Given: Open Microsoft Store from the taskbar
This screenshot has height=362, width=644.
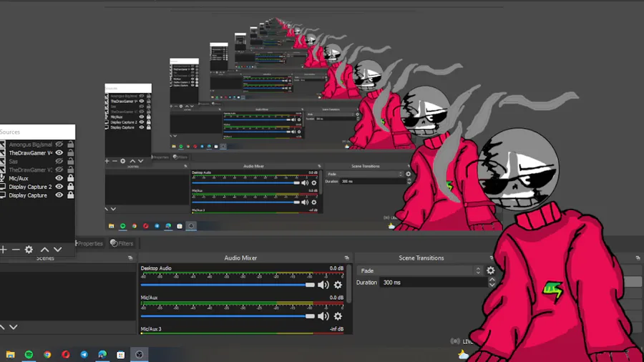Looking at the screenshot, I should [120, 355].
